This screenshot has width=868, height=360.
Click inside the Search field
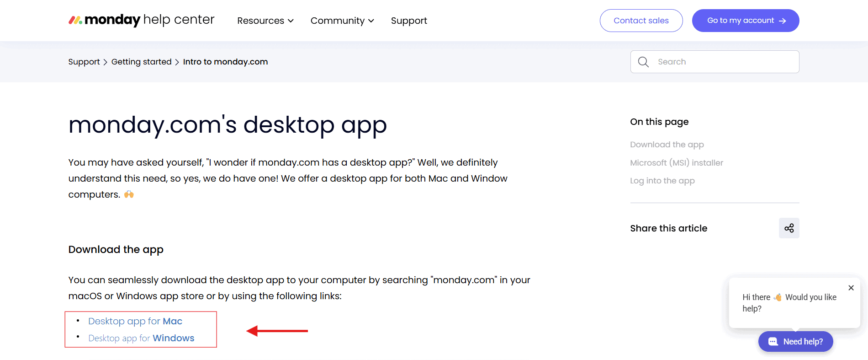[715, 62]
